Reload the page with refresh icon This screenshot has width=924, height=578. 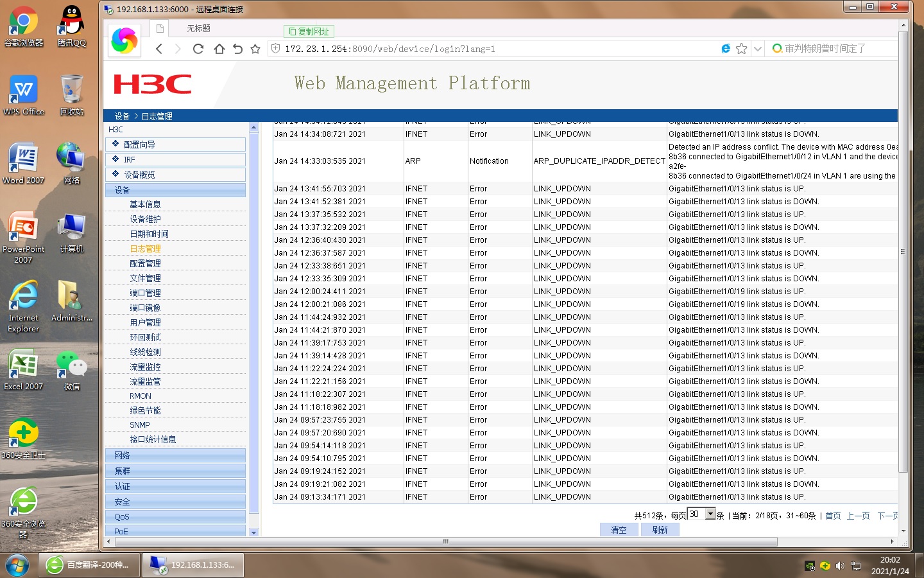198,49
